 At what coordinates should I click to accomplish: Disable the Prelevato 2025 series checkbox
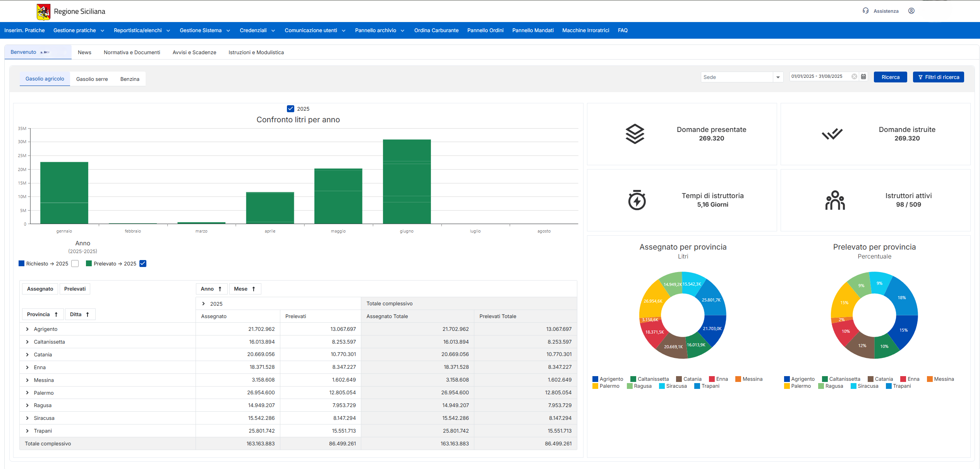click(143, 264)
